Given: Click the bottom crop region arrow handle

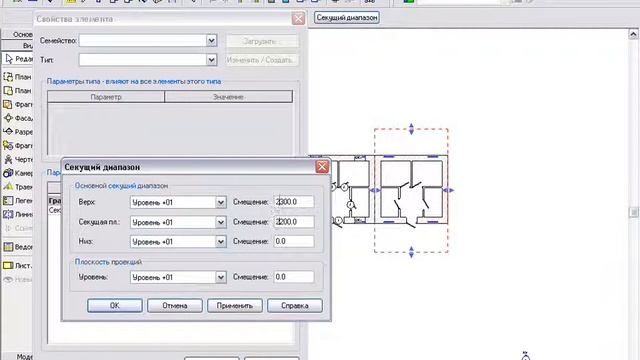Looking at the screenshot, I should [x=411, y=252].
